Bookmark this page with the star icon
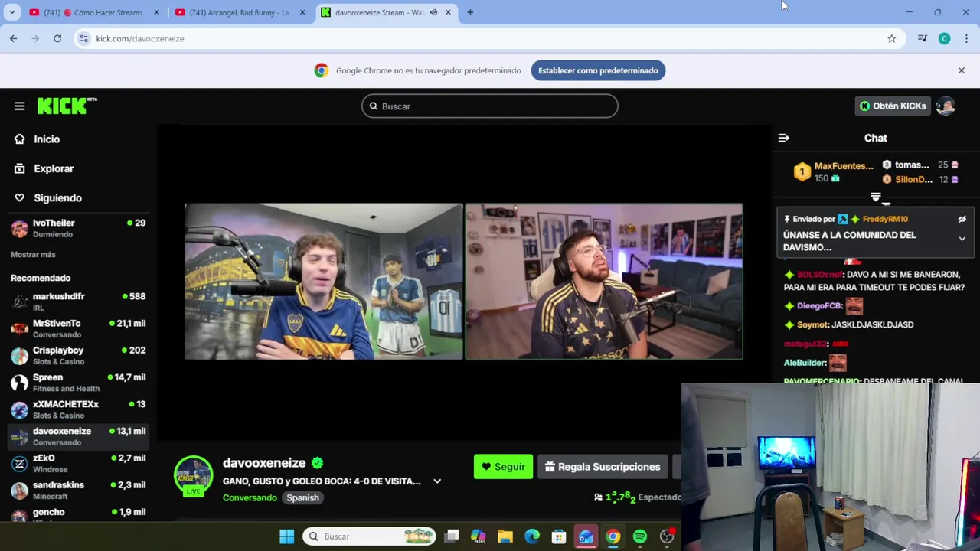Image resolution: width=980 pixels, height=551 pixels. click(x=891, y=38)
